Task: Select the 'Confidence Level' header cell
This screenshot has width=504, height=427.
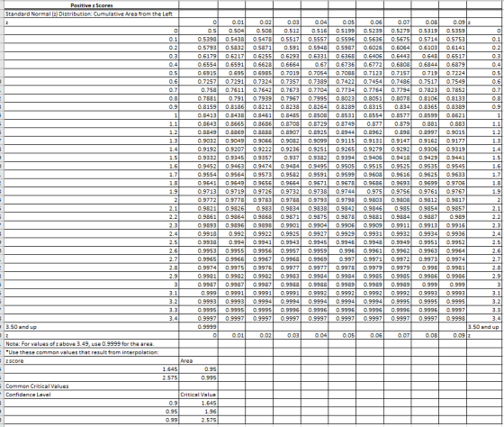Action: point(92,395)
